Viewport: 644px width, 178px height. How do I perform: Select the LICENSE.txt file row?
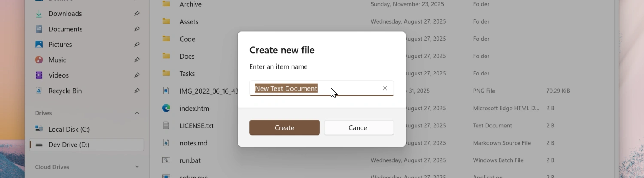click(196, 126)
